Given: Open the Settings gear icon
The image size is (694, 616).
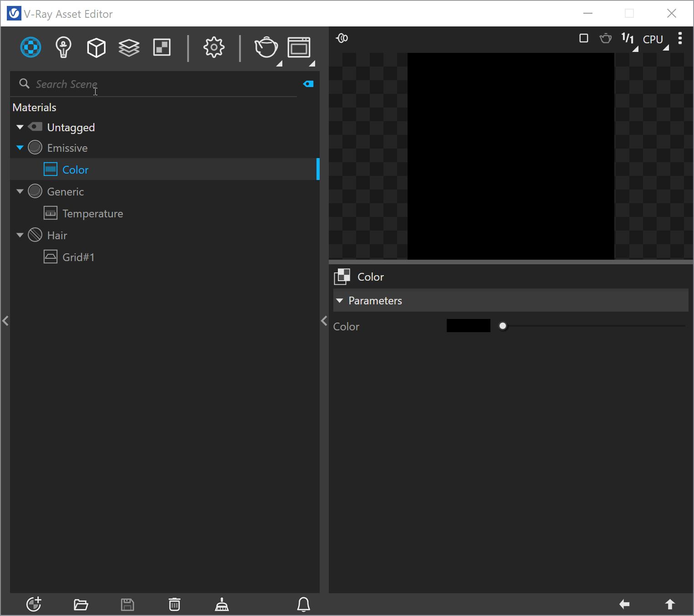Looking at the screenshot, I should pos(214,47).
